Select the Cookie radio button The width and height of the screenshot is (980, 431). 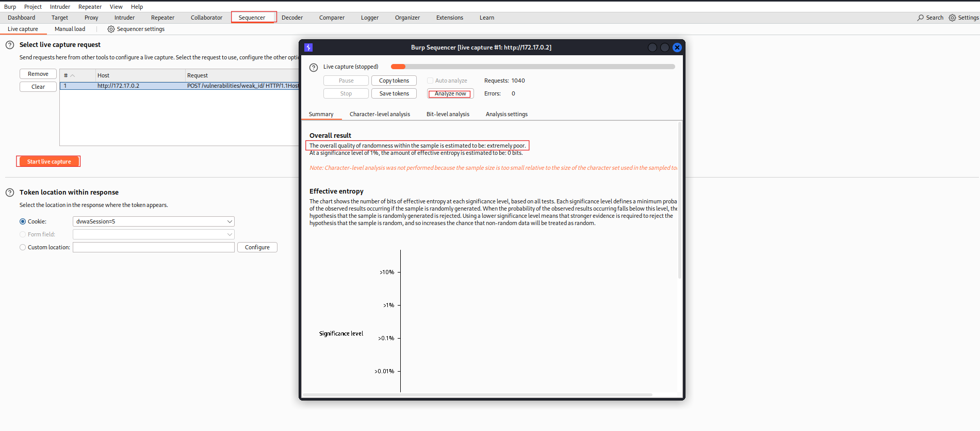pyautogui.click(x=23, y=221)
